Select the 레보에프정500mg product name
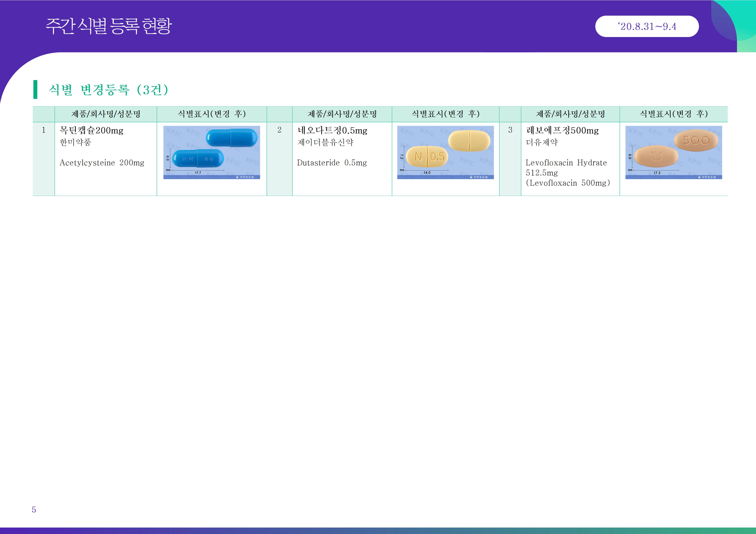The image size is (756, 534). point(562,131)
